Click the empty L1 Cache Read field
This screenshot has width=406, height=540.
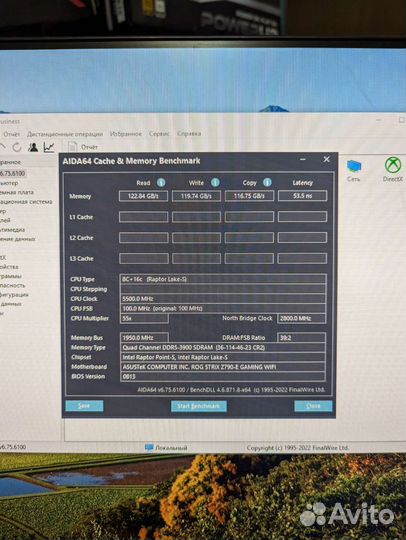pyautogui.click(x=143, y=217)
